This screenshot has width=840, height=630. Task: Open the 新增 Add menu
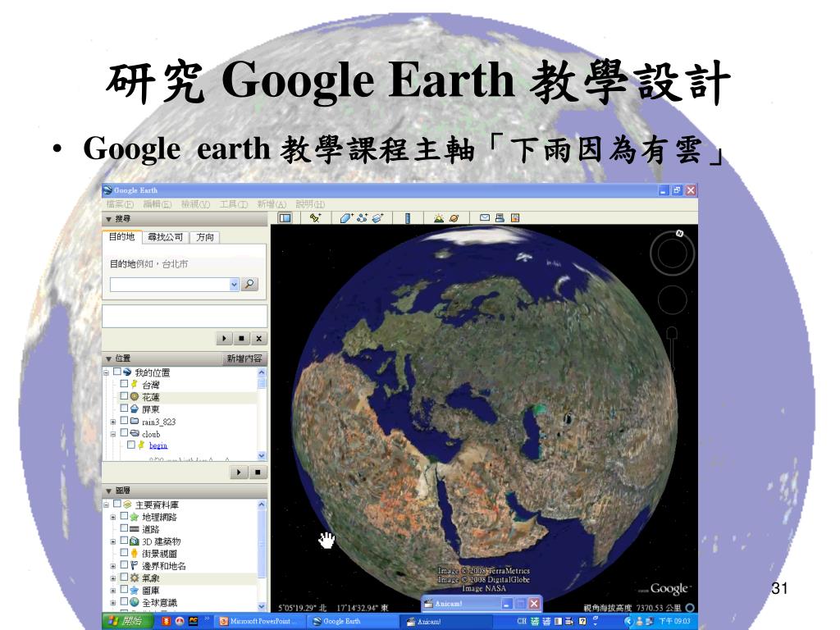coord(272,204)
